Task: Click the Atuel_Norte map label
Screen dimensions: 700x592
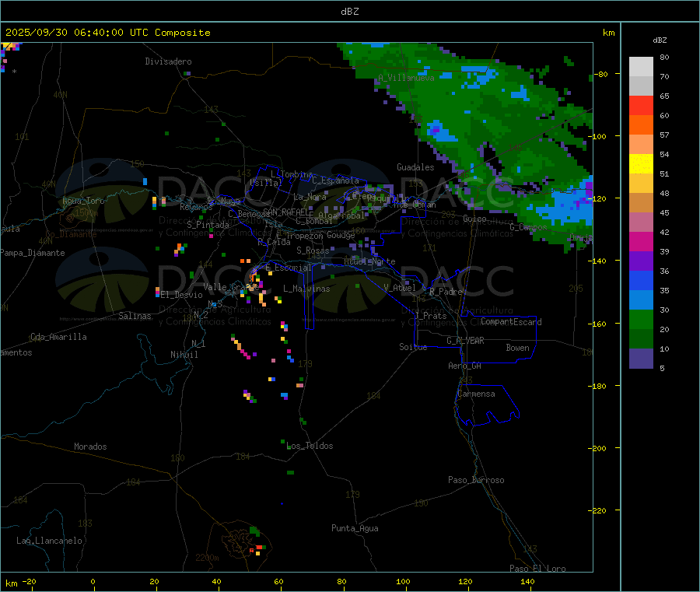Action: click(369, 261)
